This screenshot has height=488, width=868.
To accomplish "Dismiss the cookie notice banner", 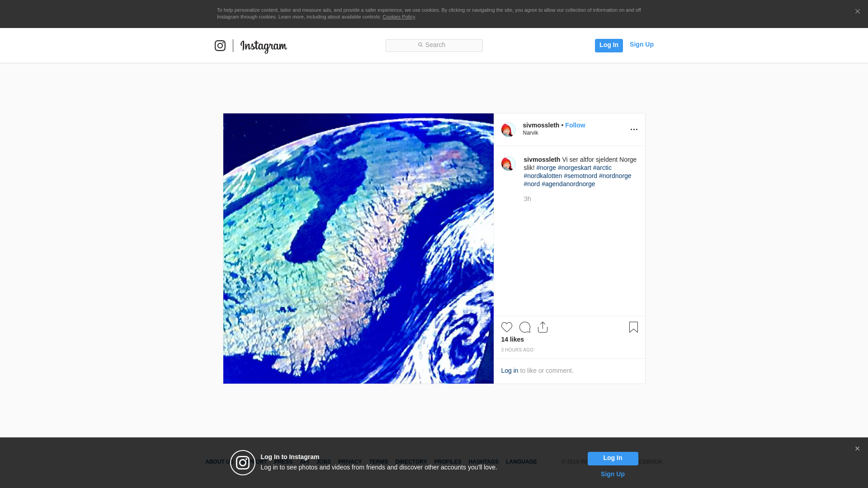I will pos(857,12).
